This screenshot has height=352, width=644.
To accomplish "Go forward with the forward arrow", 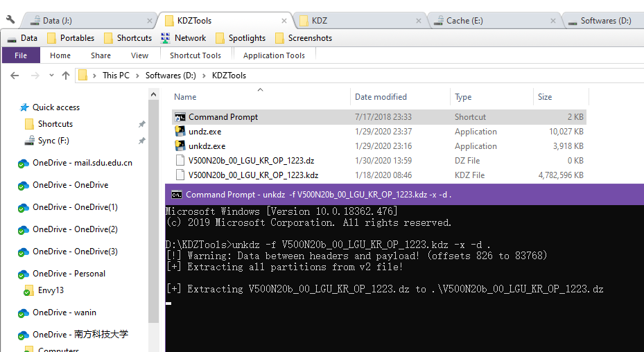I will pos(35,76).
